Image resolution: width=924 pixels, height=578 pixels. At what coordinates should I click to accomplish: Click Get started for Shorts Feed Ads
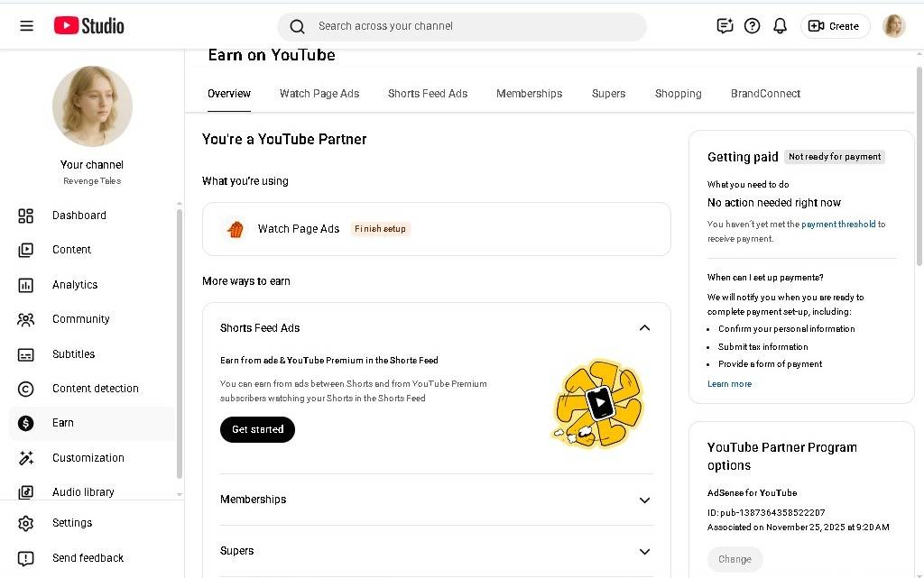[x=257, y=430]
